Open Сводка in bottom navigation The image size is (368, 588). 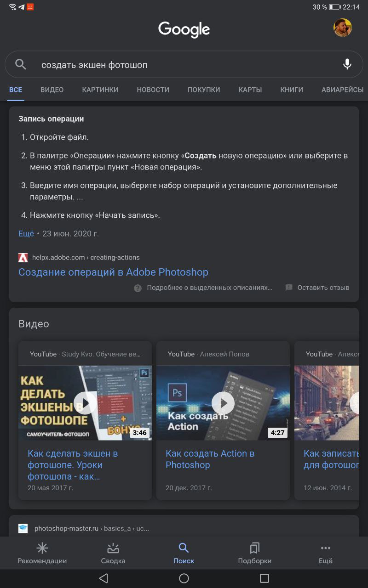pos(113,554)
